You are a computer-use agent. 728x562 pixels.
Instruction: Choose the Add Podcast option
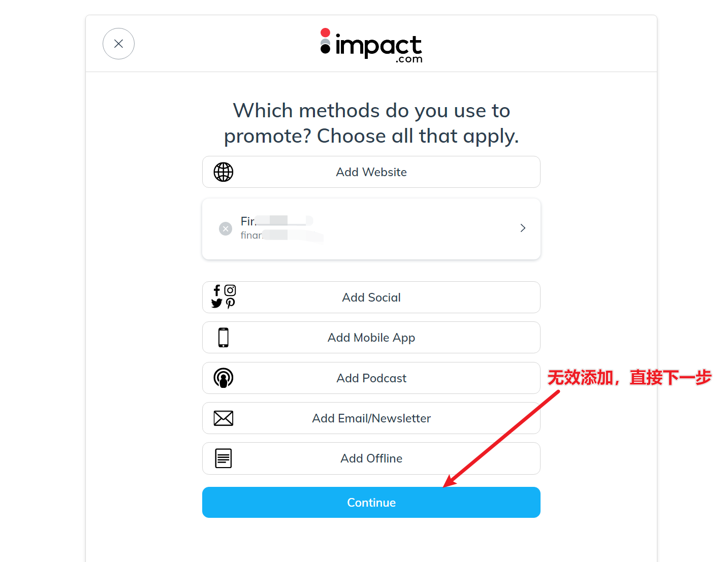(x=371, y=378)
